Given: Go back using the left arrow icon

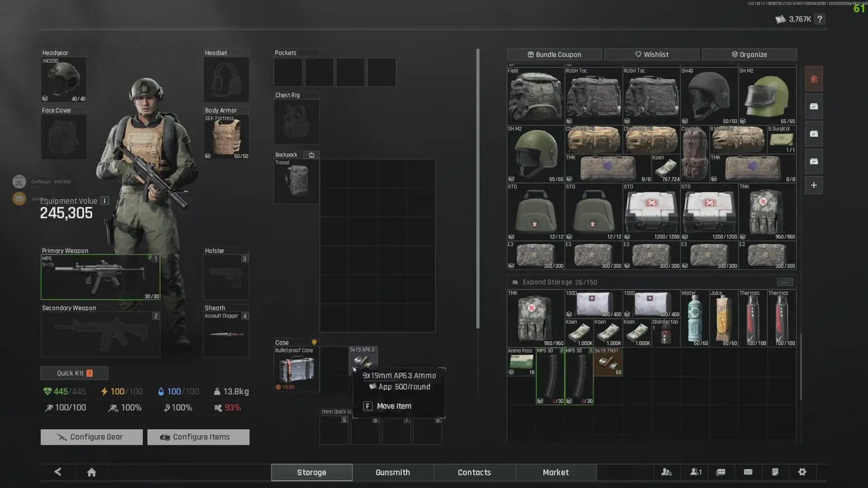Looking at the screenshot, I should click(x=58, y=472).
